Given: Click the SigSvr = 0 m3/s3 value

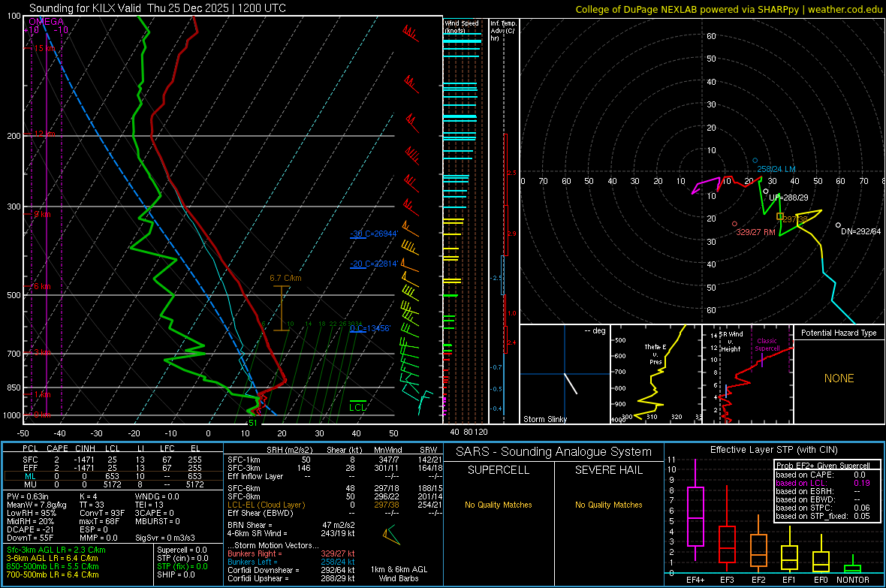Looking at the screenshot, I should [165, 538].
